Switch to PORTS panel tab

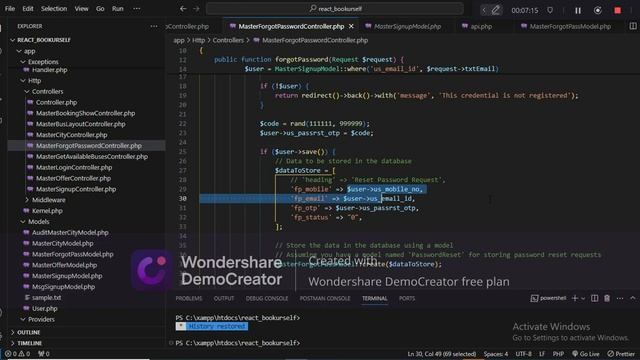tap(407, 298)
